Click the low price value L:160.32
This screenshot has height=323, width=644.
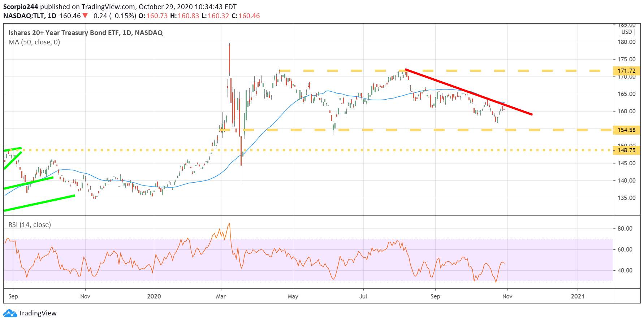(x=215, y=16)
